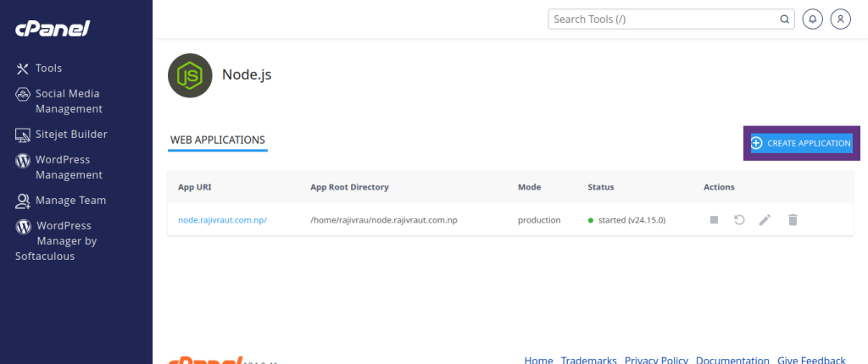Click the Create Application button
868x364 pixels.
pyautogui.click(x=801, y=143)
